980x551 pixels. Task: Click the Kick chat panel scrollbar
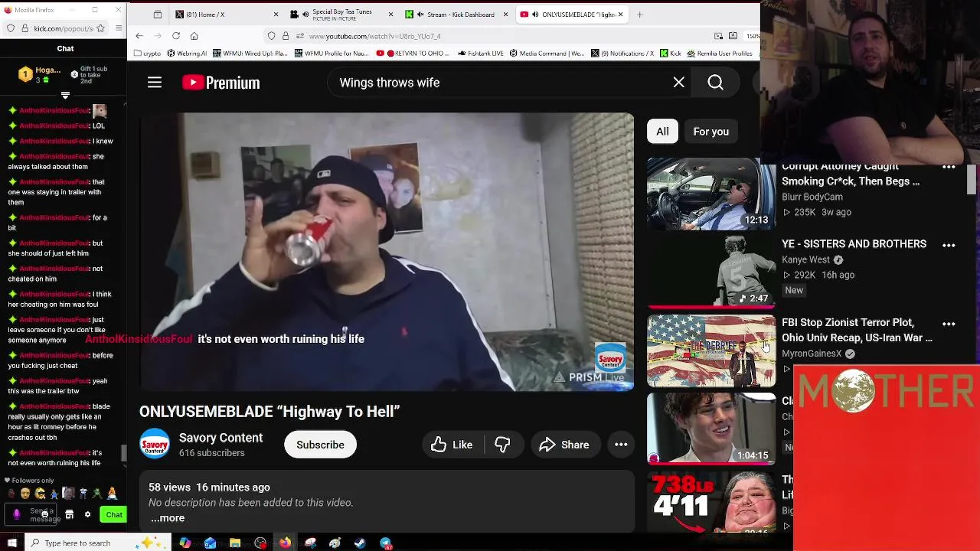(123, 452)
